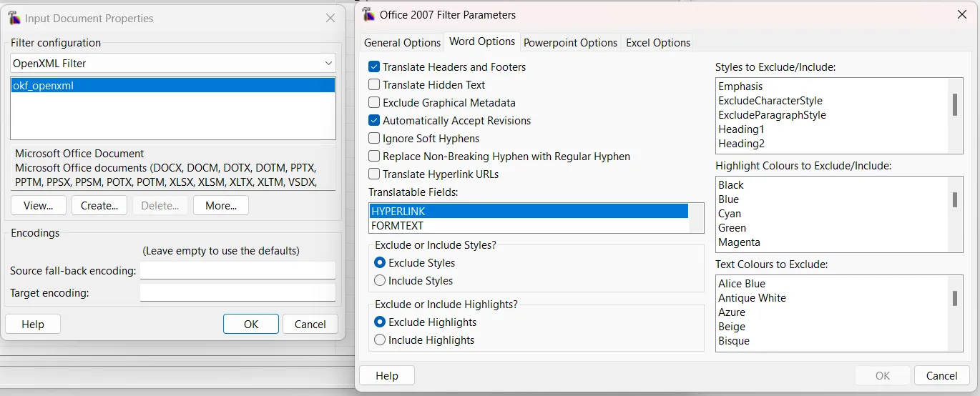The height and width of the screenshot is (396, 980).
Task: Select Magenta highlight colour
Action: (x=739, y=242)
